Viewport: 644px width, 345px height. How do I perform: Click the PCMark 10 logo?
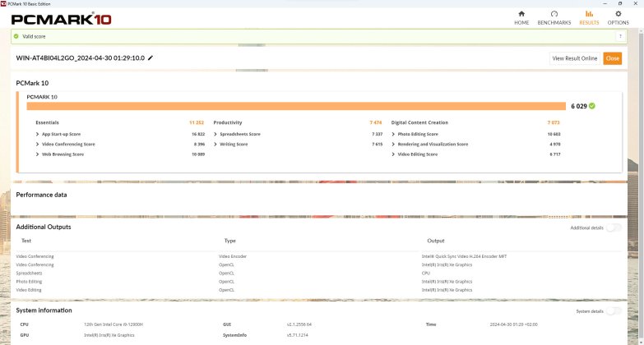(x=61, y=19)
